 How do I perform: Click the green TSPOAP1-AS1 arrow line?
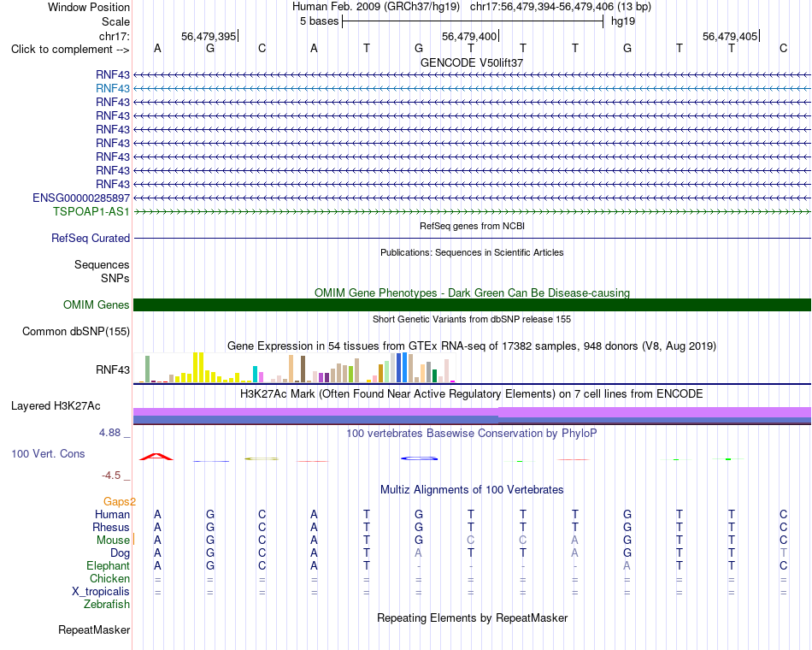(x=472, y=211)
